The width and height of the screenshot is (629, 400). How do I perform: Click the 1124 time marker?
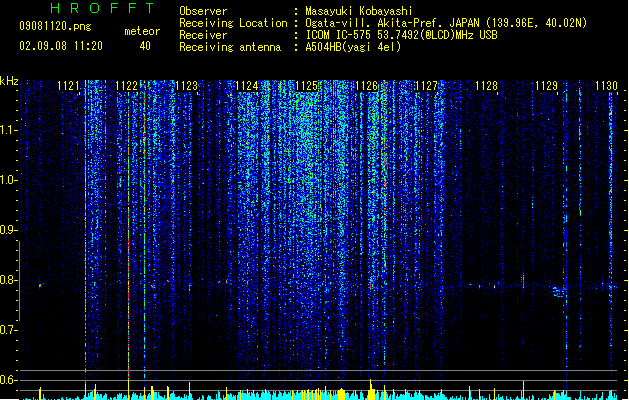246,86
